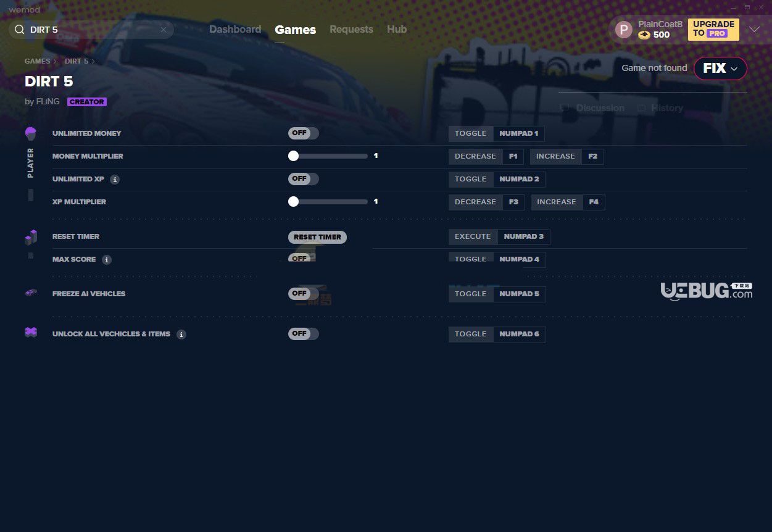Click the F2 increase hotkey for Money Multiplier
Screen dimensions: 772x532
tap(593, 156)
